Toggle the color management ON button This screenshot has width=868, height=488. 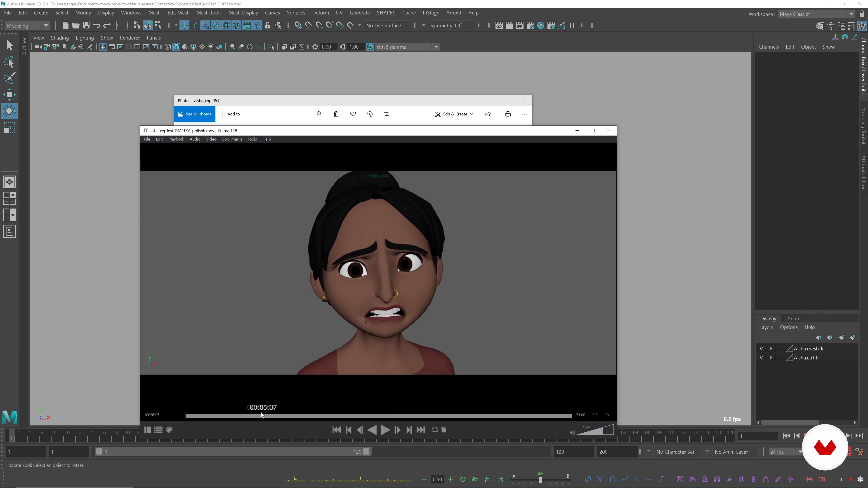coord(370,47)
